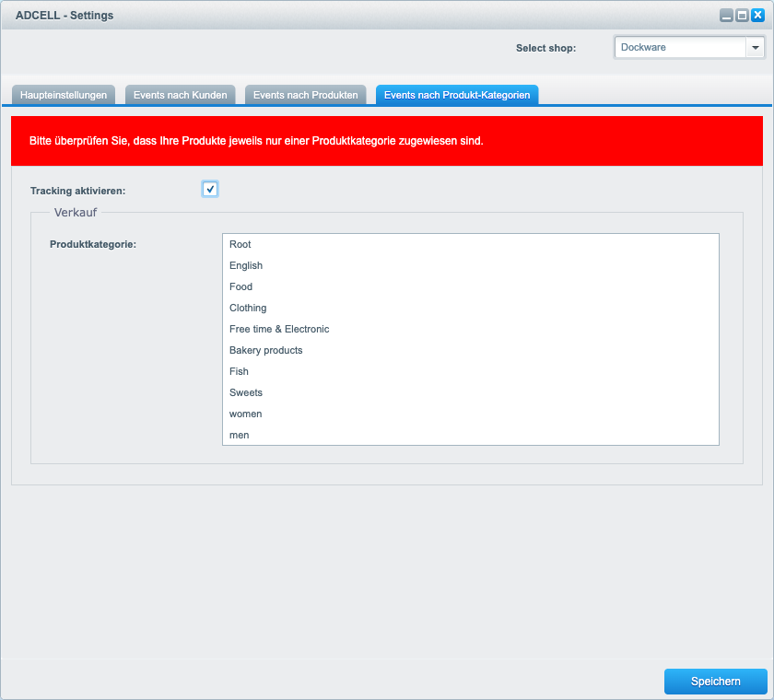
Task: Choose the Food category
Action: click(471, 286)
